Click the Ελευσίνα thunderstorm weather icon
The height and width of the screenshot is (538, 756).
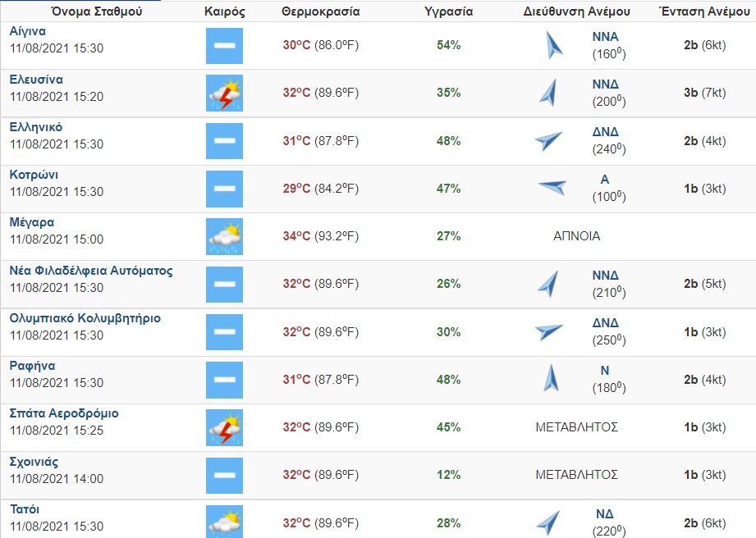pyautogui.click(x=224, y=93)
